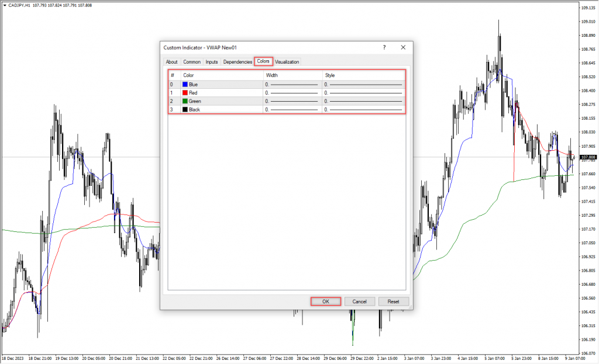Click the 106.070 price axis label
Screen dimensions: 599x364
point(588,353)
